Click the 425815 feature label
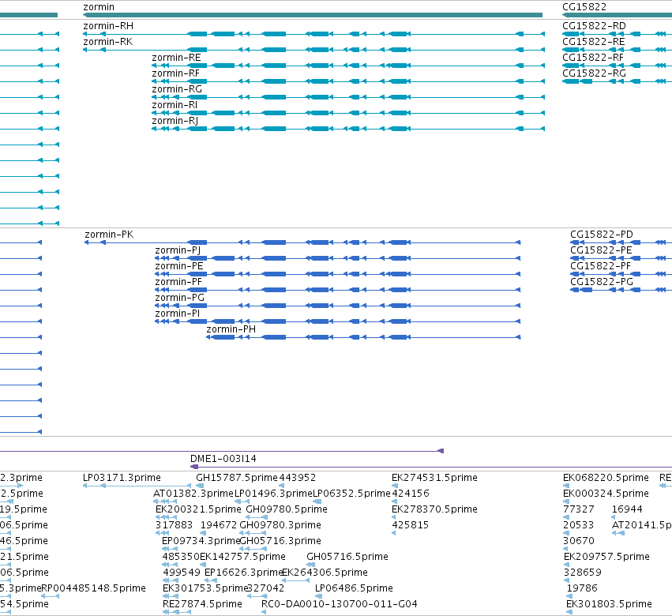 pyautogui.click(x=410, y=525)
